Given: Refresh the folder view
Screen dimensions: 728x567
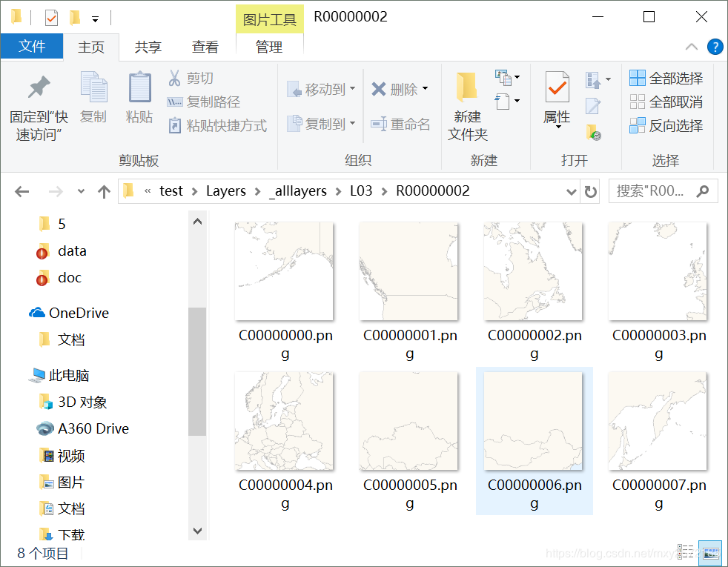Looking at the screenshot, I should tap(591, 190).
